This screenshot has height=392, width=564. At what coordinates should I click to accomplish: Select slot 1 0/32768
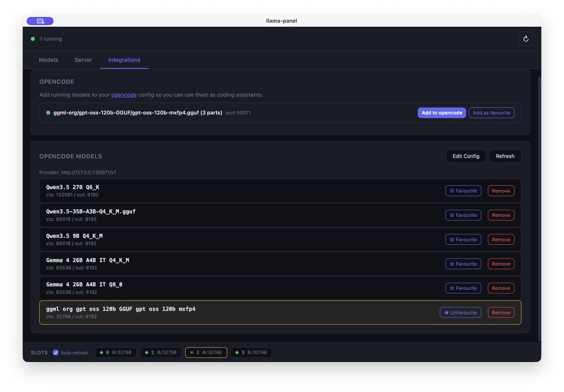click(x=161, y=353)
